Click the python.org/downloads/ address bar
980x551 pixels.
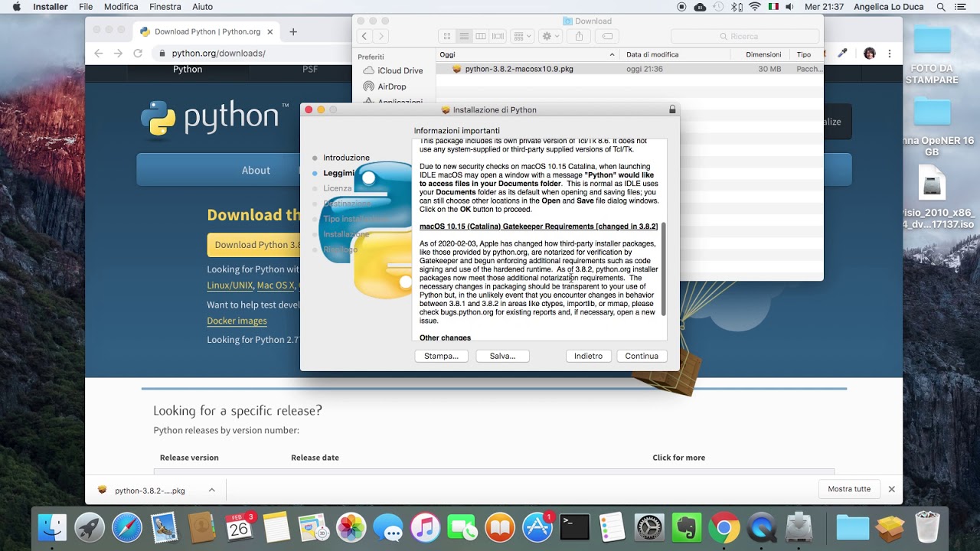pyautogui.click(x=219, y=54)
